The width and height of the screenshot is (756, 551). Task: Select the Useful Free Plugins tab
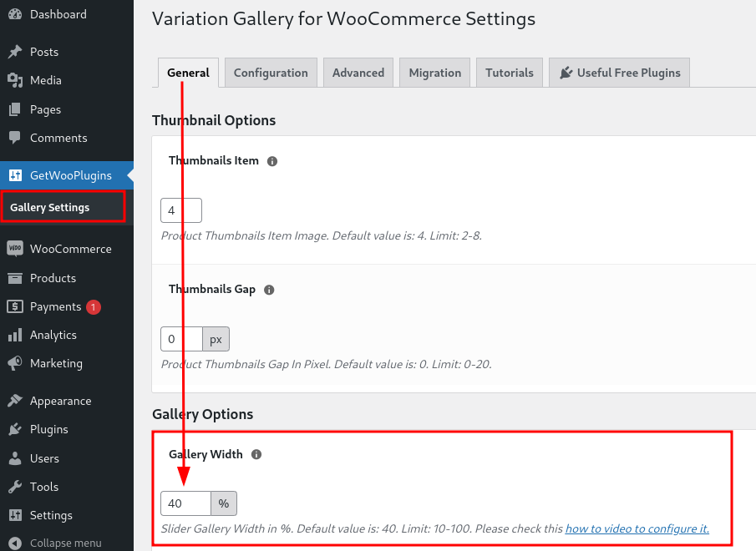620,73
